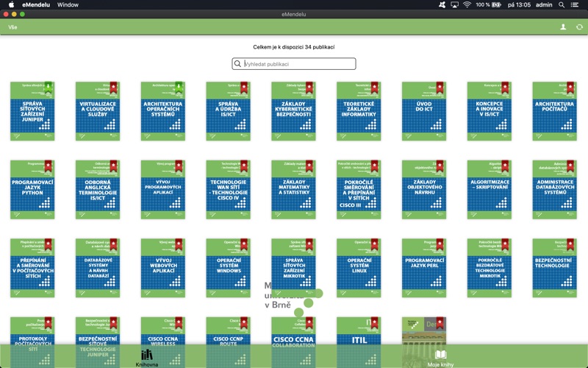
Task: Open the Koncepce a inovace v IS/ICT book
Action: [489, 111]
